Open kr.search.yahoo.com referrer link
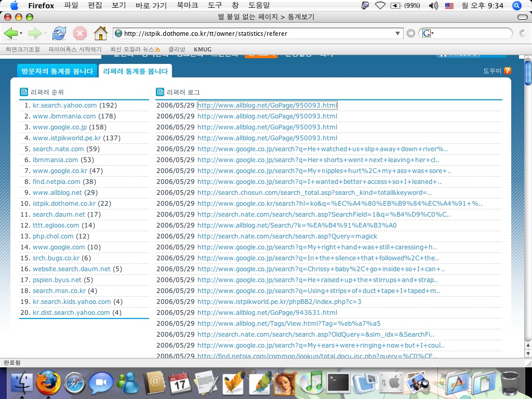 tap(64, 105)
